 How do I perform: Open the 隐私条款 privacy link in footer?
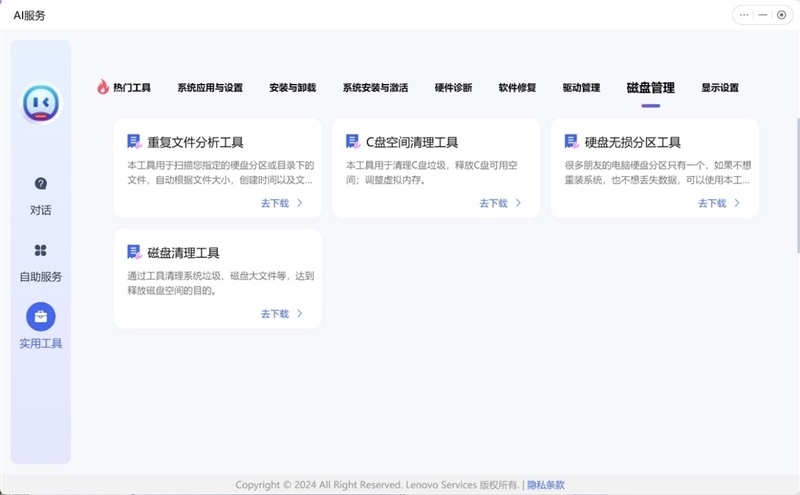pos(546,485)
